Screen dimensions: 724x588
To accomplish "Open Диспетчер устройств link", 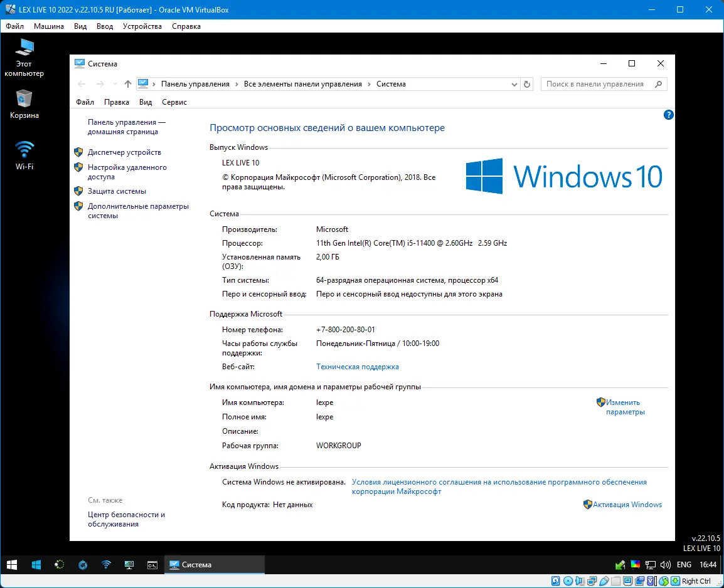I will (x=124, y=152).
